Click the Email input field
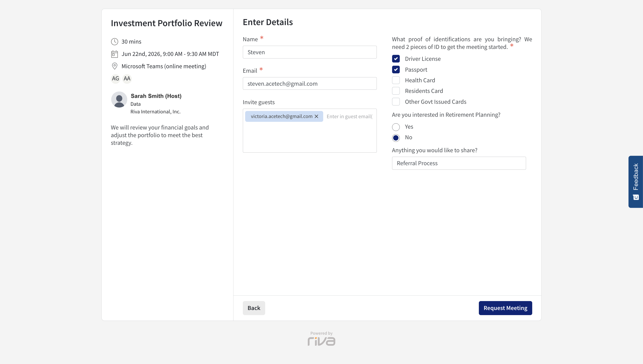Viewport: 643px width, 364px height. tap(310, 84)
